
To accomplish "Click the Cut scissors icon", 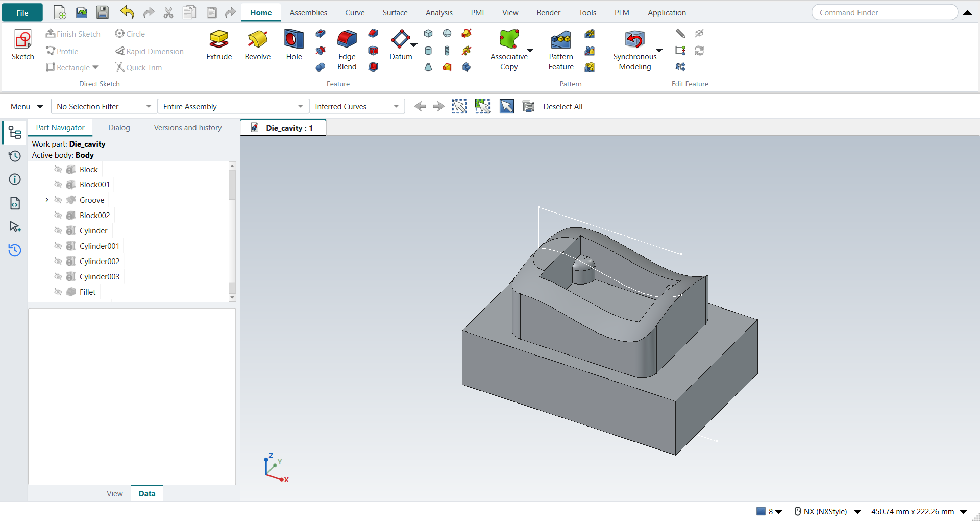I will [x=168, y=13].
